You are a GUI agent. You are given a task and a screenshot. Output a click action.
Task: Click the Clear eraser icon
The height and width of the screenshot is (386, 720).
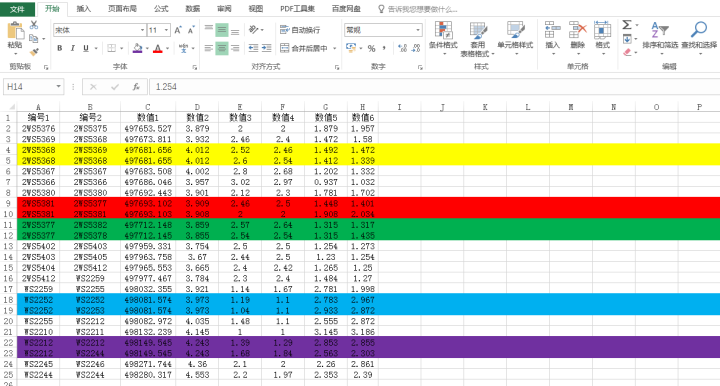pos(627,52)
